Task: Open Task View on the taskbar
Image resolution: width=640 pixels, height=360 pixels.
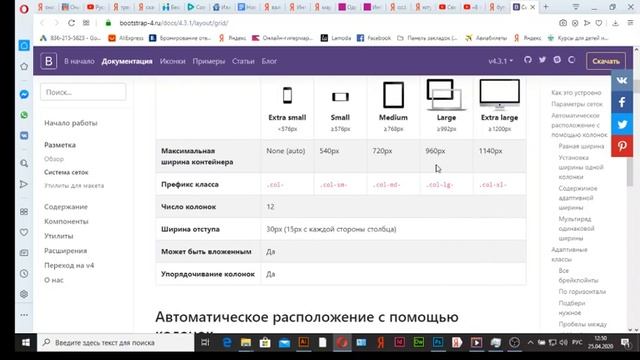Action: point(205,343)
